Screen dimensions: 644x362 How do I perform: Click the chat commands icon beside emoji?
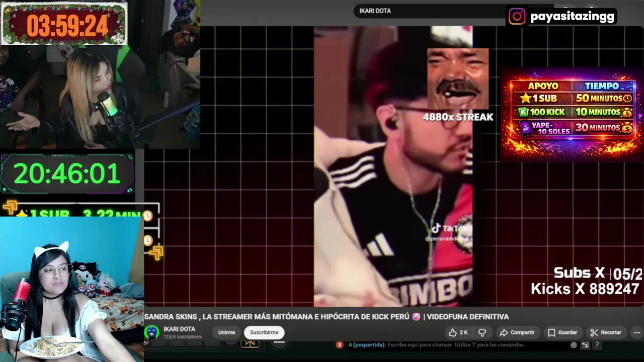click(x=585, y=345)
